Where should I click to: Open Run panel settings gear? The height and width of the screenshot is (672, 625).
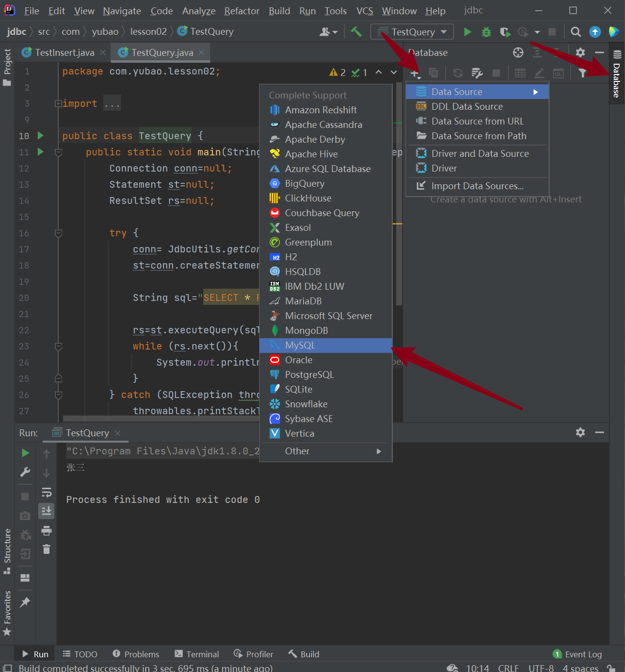pyautogui.click(x=580, y=432)
